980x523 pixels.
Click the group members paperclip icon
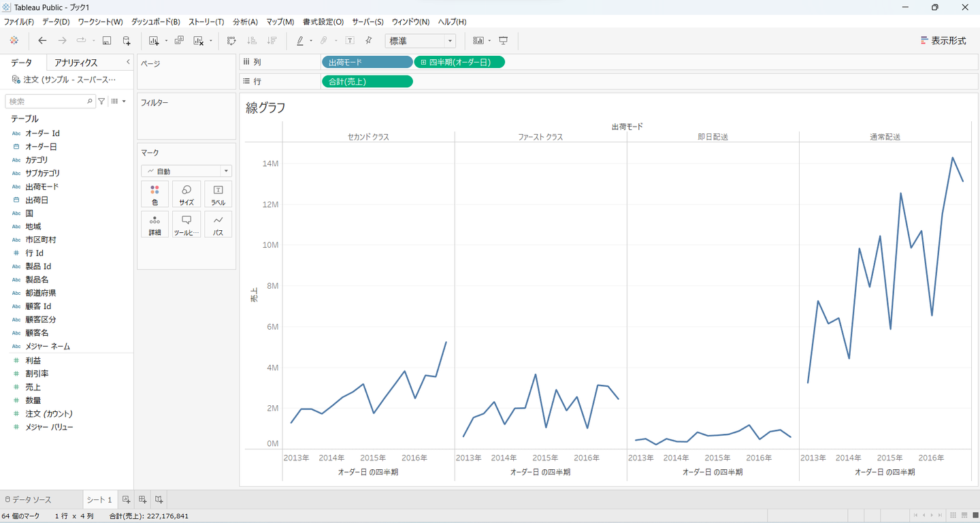coord(324,41)
